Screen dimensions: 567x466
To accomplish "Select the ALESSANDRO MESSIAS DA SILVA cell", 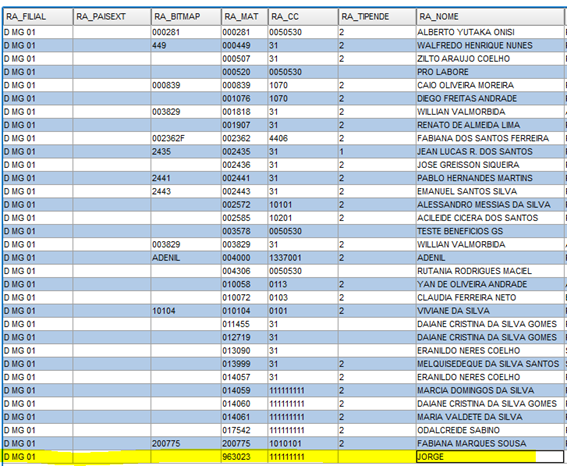I will 490,205.
